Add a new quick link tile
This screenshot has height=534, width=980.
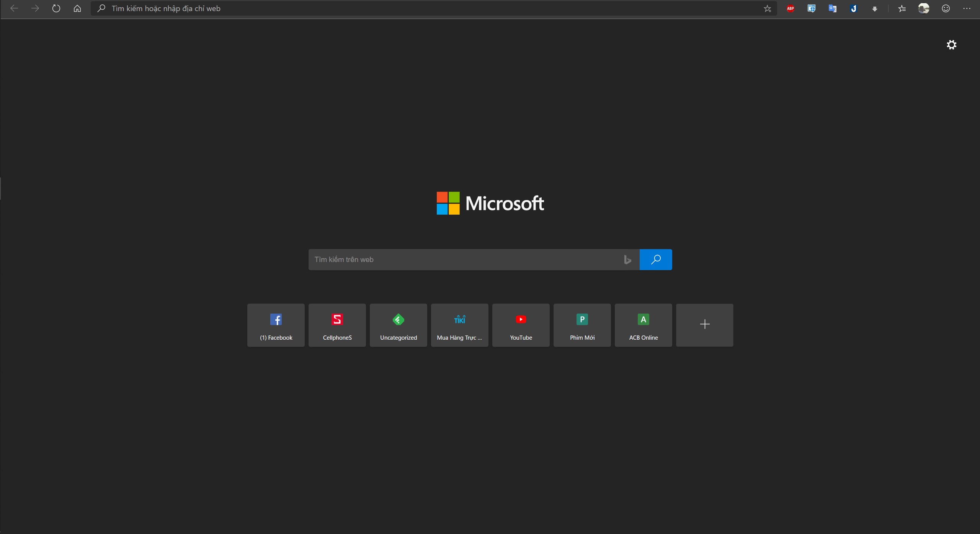[x=705, y=326]
